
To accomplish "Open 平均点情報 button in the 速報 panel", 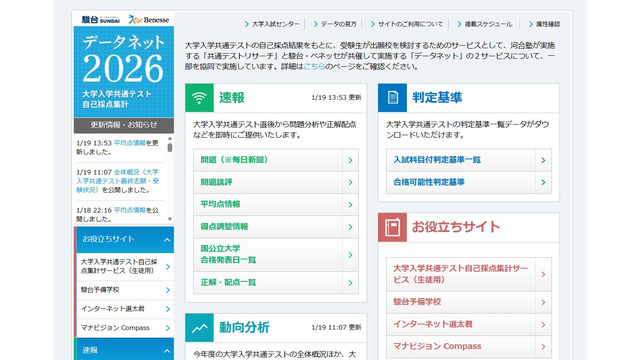I will [x=276, y=204].
